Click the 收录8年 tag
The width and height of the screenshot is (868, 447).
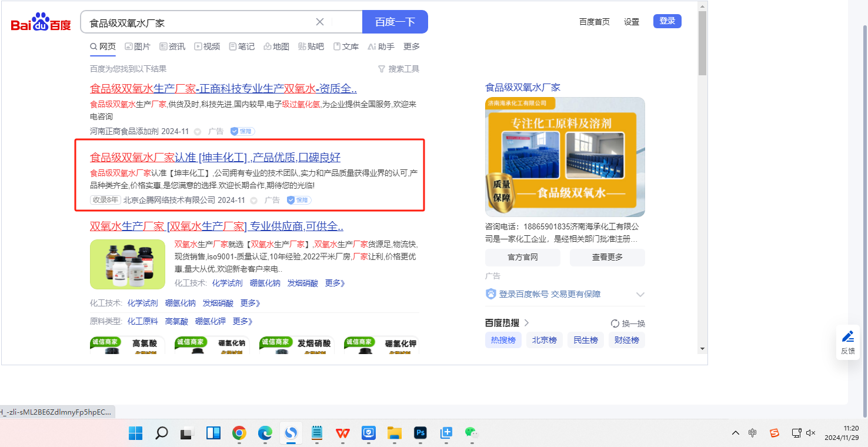(105, 200)
